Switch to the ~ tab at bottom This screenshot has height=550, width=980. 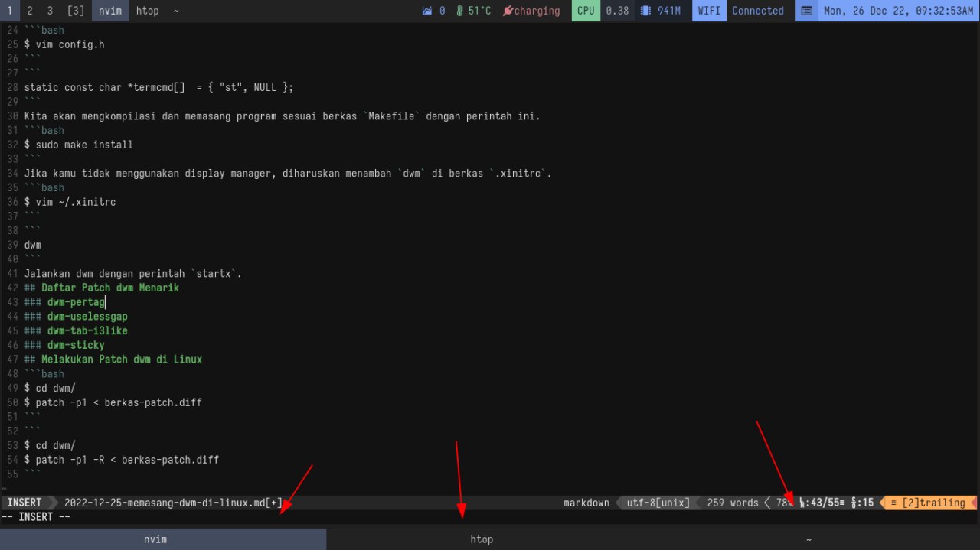(808, 539)
